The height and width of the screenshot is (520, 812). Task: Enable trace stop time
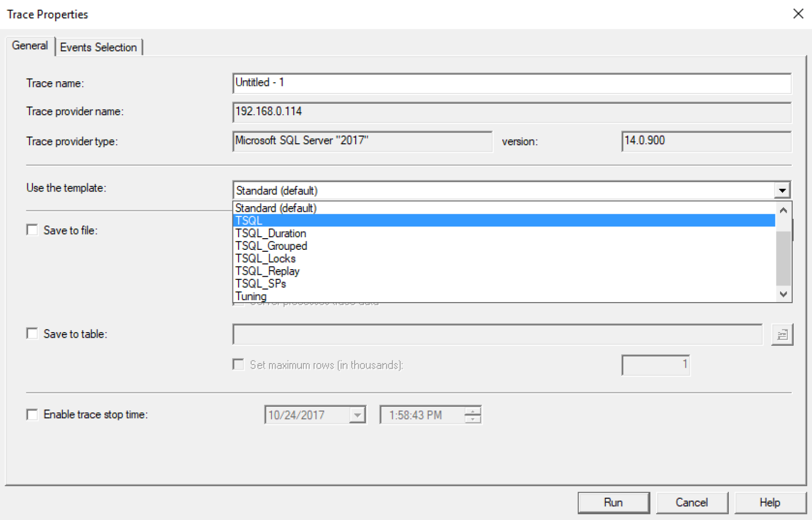[32, 414]
